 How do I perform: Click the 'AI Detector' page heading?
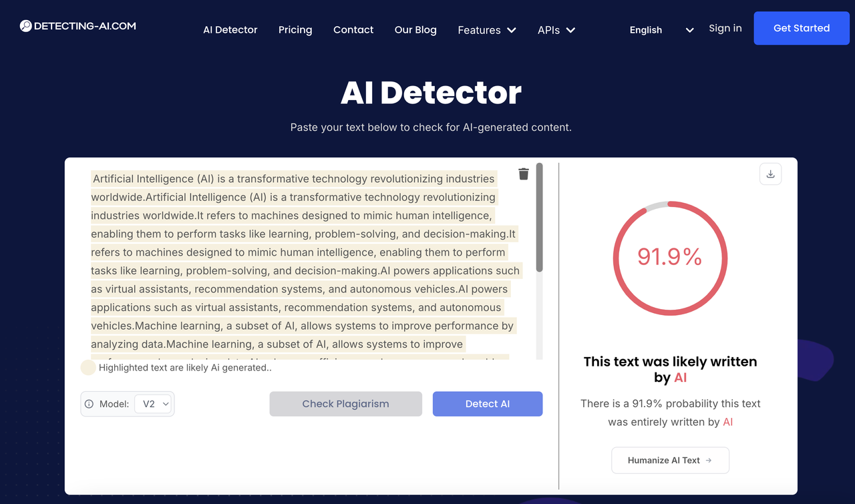[431, 93]
